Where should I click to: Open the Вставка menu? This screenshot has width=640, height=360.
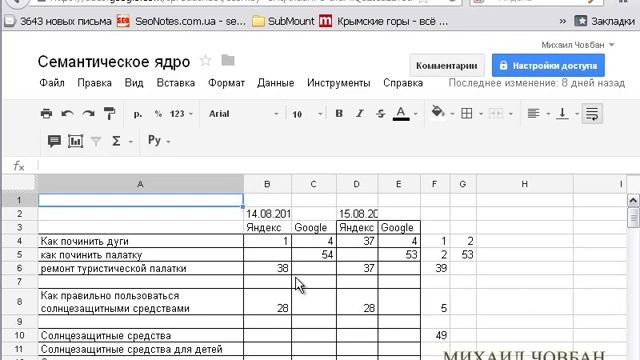pos(176,83)
